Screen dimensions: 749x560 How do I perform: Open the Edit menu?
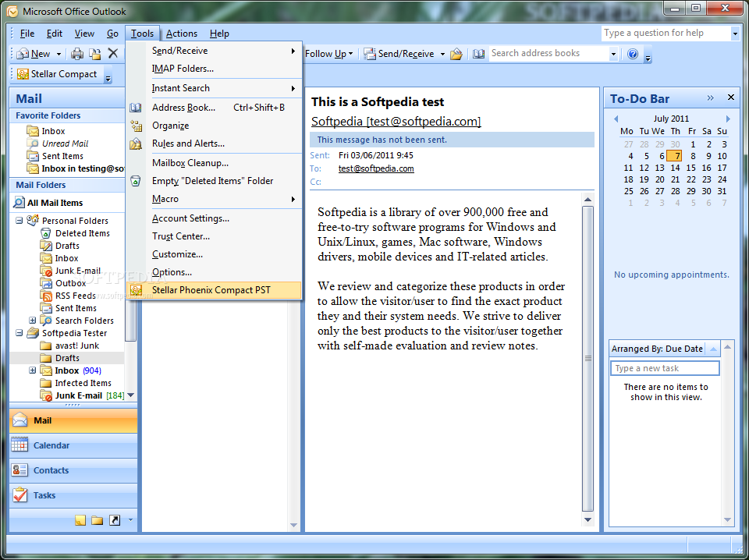coord(54,34)
